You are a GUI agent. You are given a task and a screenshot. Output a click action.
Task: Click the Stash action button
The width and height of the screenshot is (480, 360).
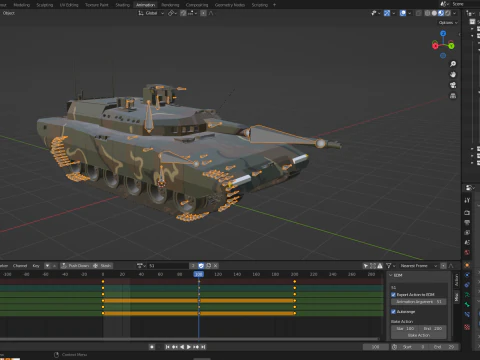[x=102, y=266]
